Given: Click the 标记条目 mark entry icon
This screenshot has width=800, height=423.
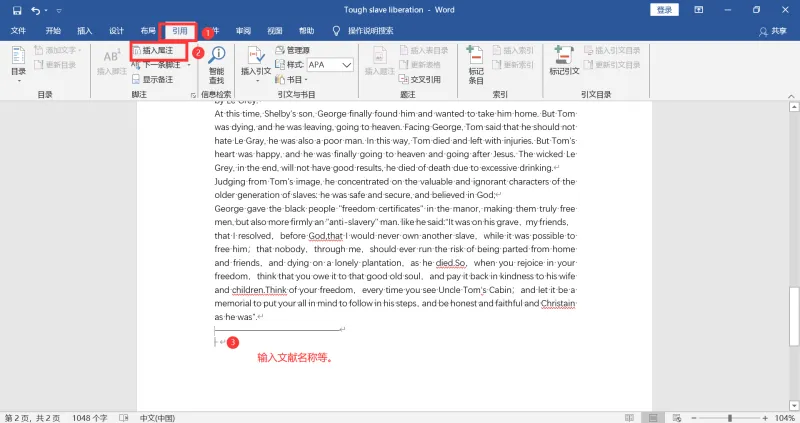Looking at the screenshot, I should pyautogui.click(x=476, y=65).
